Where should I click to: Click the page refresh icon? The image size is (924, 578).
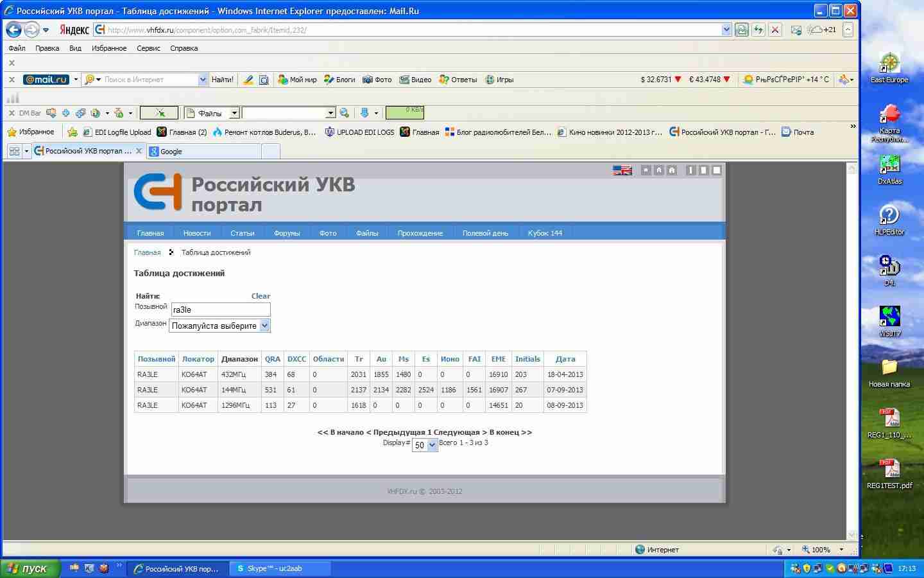pyautogui.click(x=758, y=30)
